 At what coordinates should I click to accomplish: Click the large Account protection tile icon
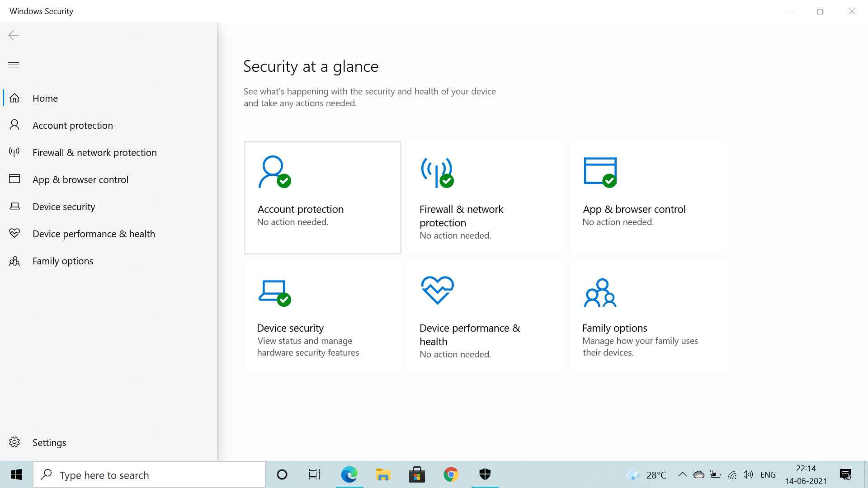click(x=274, y=172)
